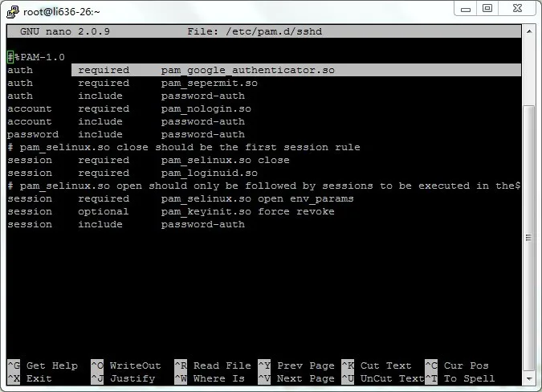This screenshot has height=392, width=542.
Task: Click the pam_sepermit.so text
Action: coord(209,84)
